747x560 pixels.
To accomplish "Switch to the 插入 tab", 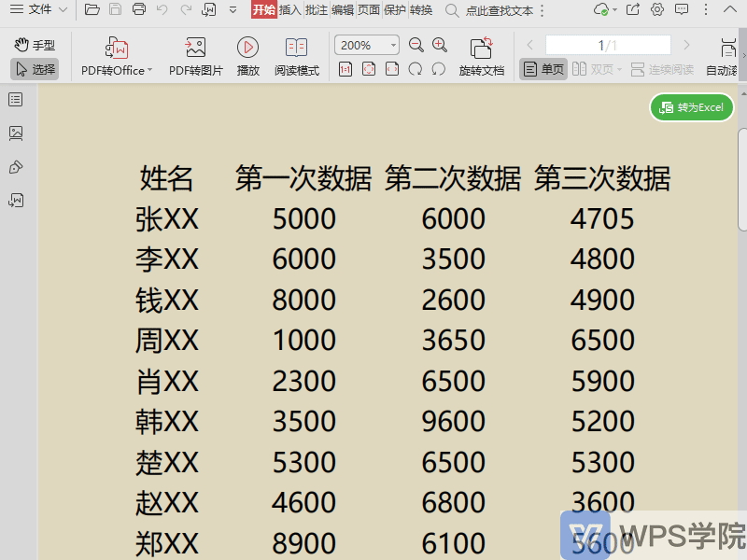I will 289,10.
